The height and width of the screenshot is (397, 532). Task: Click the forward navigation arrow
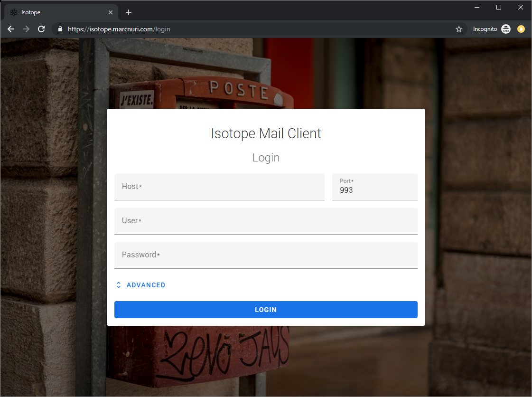tap(26, 28)
